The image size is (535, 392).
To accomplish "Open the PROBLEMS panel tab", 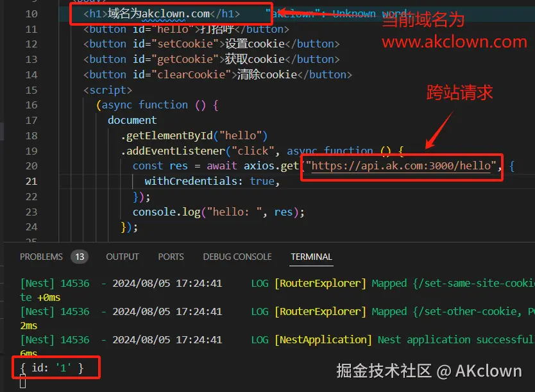I will click(x=41, y=257).
